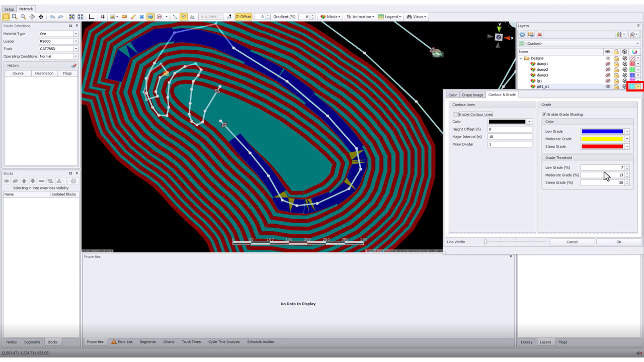This screenshot has height=362, width=644.
Task: Click the add folder icon in Layers
Action: [x=531, y=35]
